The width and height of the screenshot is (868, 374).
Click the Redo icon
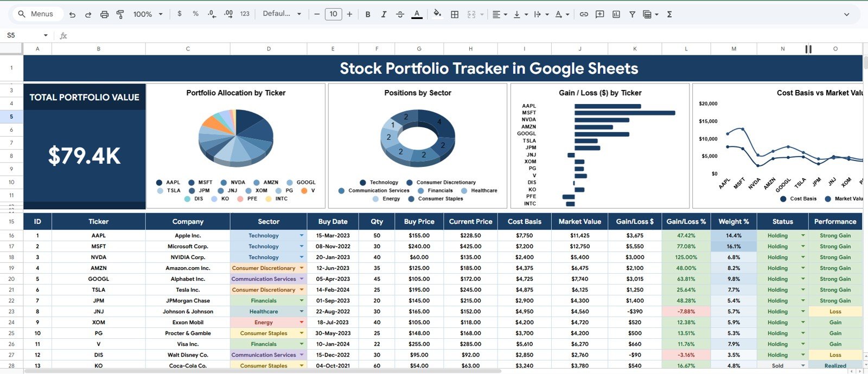(x=88, y=15)
